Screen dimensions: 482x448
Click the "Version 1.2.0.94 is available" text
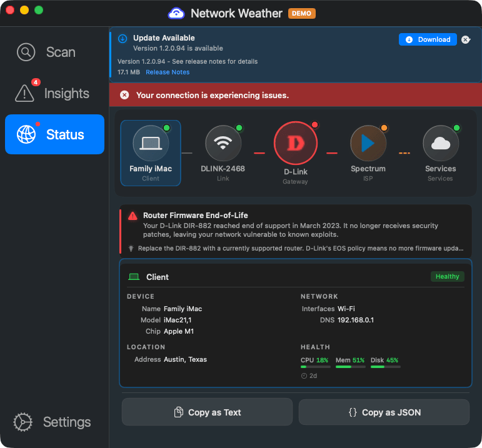tap(178, 48)
